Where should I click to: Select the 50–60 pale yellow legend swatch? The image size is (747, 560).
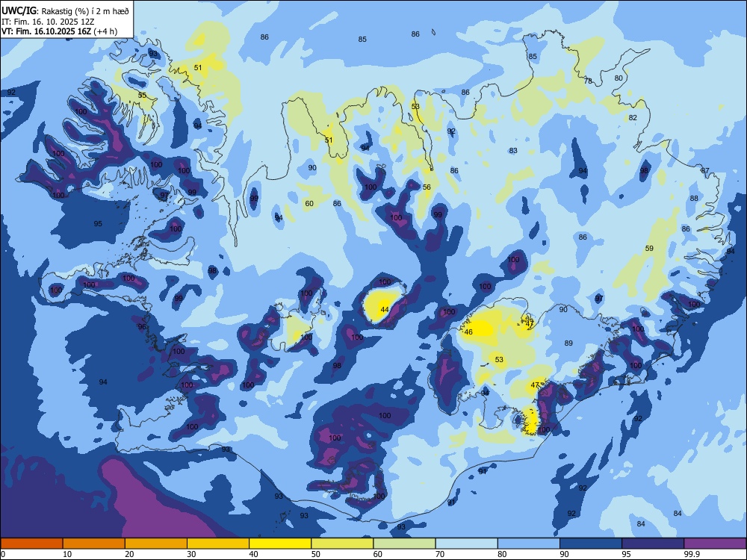click(342, 544)
